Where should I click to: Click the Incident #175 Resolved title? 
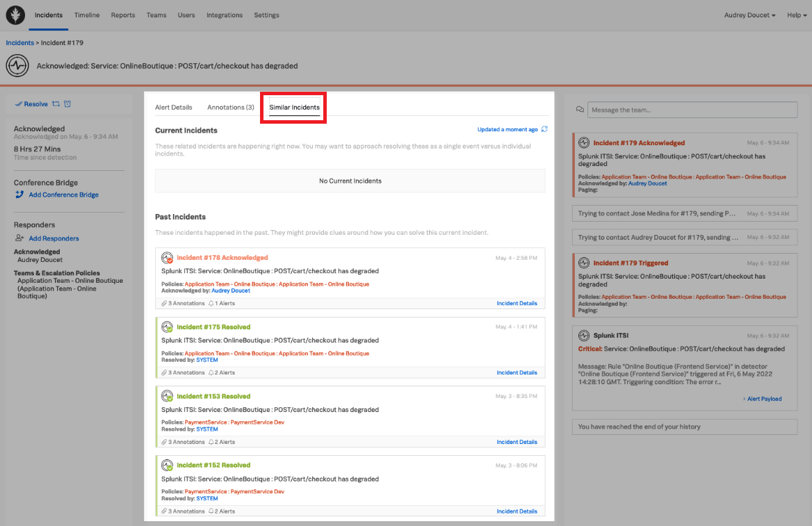pos(213,327)
